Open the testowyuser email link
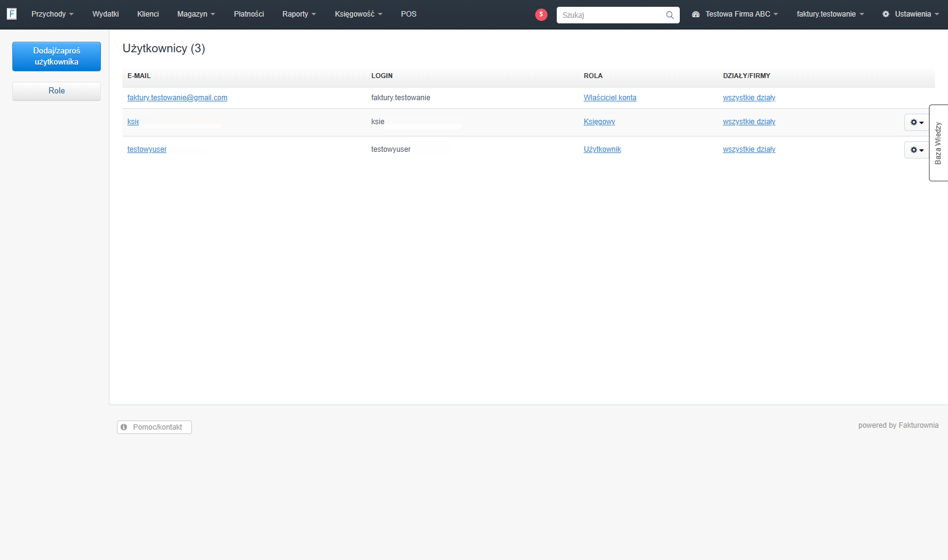Viewport: 948px width, 560px height. click(147, 149)
